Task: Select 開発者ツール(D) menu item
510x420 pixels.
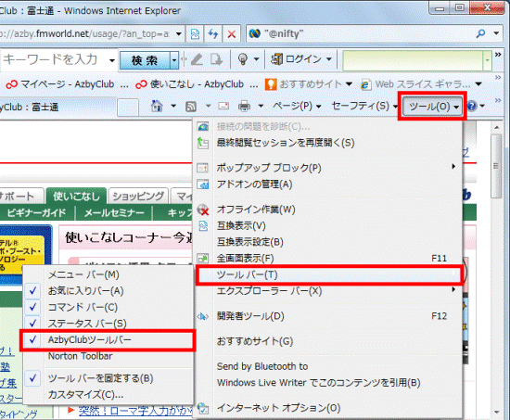Action: click(x=328, y=316)
